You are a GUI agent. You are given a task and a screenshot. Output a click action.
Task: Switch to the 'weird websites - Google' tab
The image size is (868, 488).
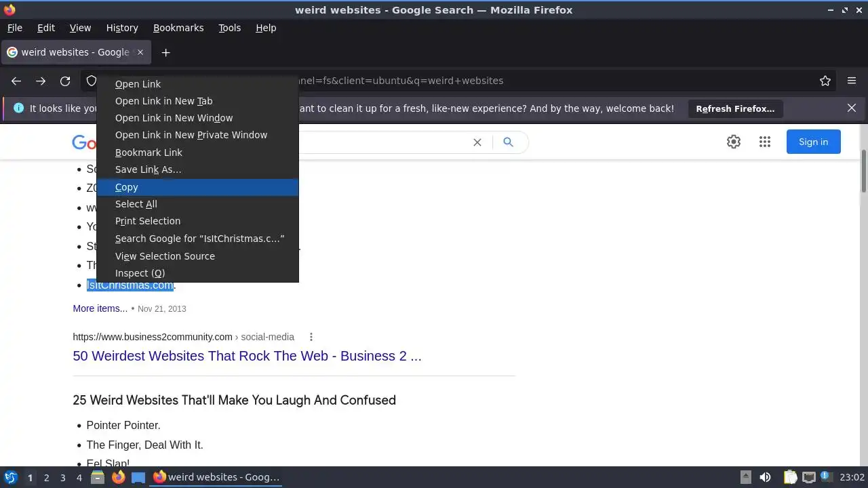click(75, 52)
